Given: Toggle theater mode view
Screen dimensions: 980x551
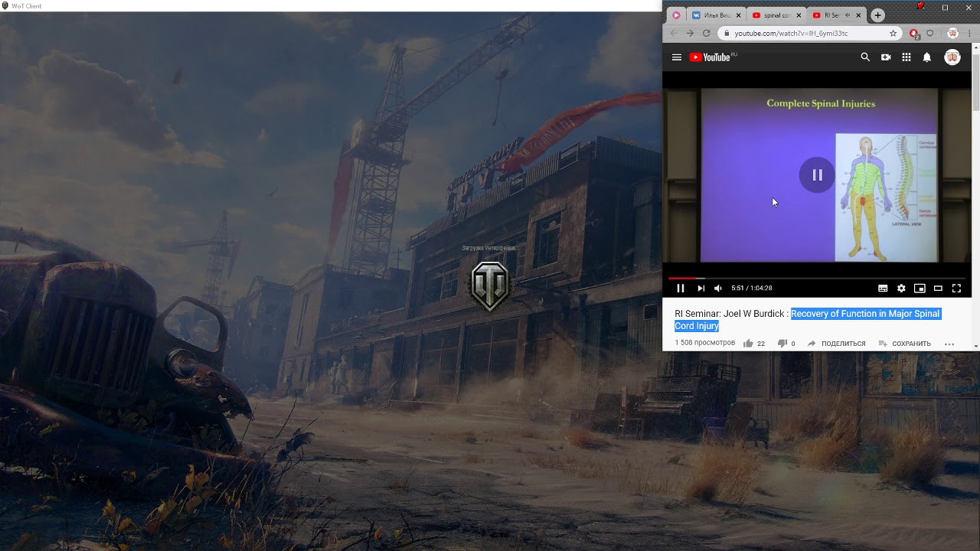Looking at the screenshot, I should pyautogui.click(x=938, y=289).
